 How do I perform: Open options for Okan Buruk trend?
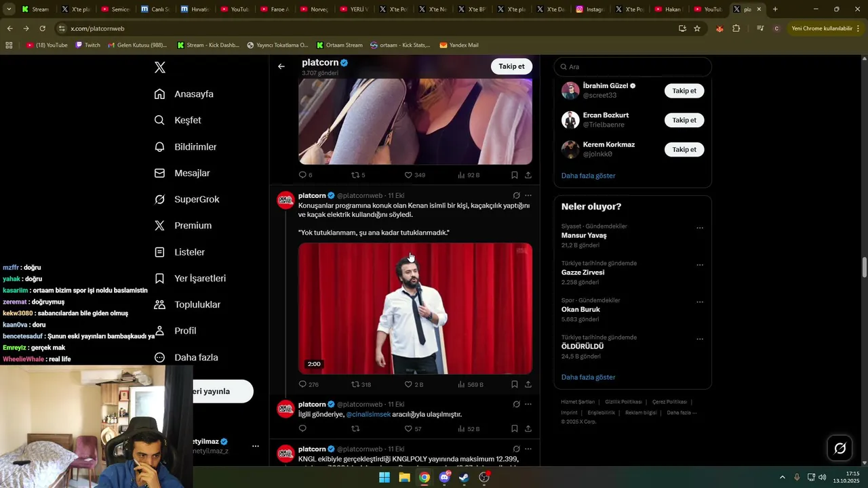[700, 302]
